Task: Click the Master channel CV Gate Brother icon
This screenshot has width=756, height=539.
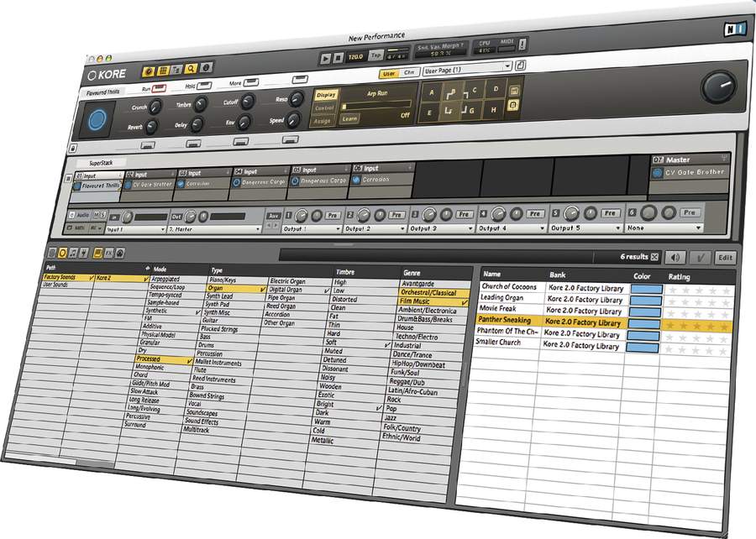Action: (x=657, y=173)
